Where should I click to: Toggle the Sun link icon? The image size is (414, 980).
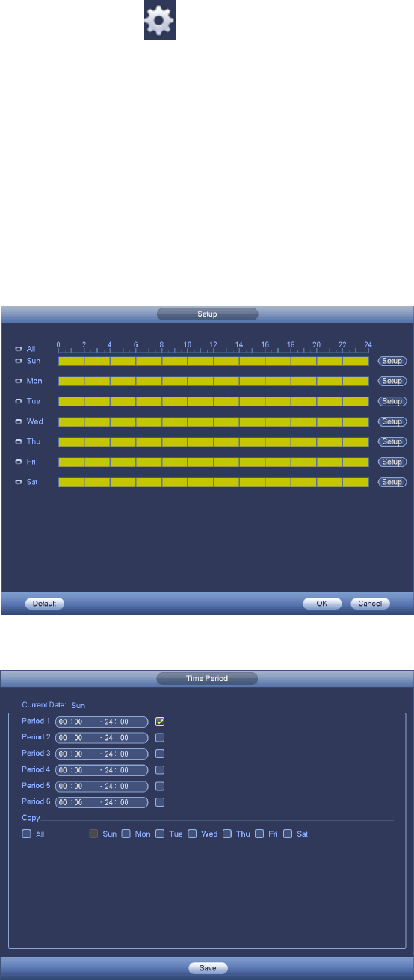tap(19, 361)
